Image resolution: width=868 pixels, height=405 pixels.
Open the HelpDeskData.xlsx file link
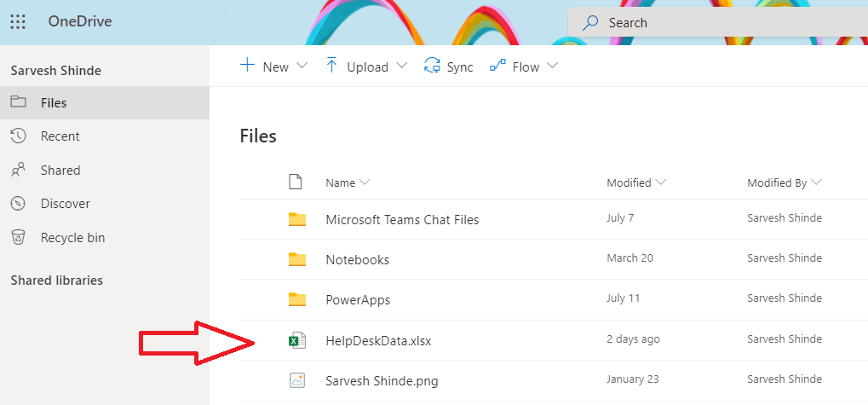pos(378,341)
